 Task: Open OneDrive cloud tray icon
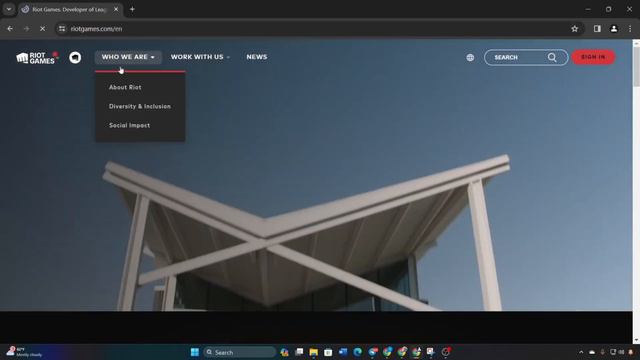592,352
